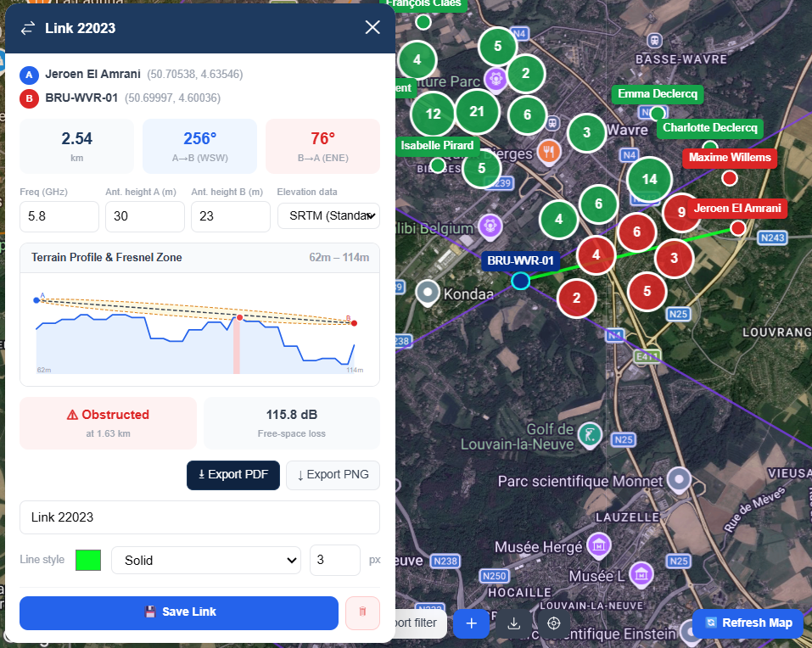This screenshot has width=812, height=648.
Task: Open the green line color swatch
Action: coord(88,560)
